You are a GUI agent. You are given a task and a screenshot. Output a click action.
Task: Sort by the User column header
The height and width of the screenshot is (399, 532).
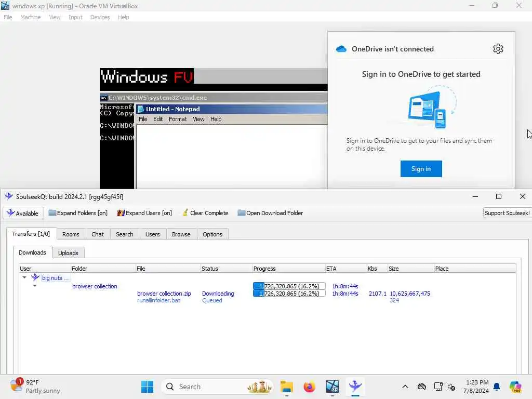[x=45, y=269]
